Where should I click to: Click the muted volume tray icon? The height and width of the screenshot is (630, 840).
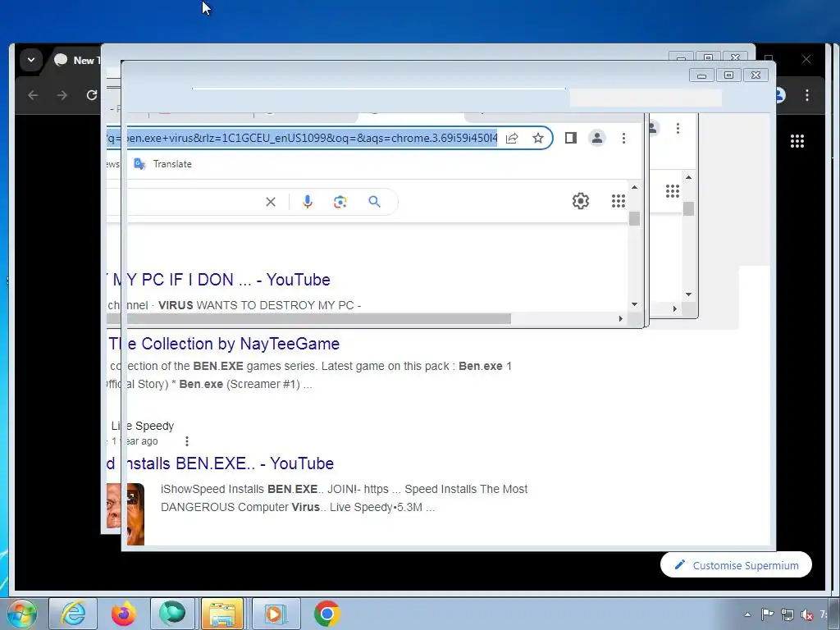pos(806,615)
